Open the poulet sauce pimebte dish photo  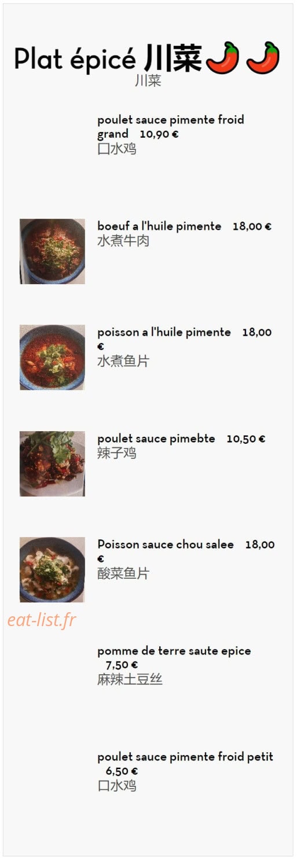coord(52,464)
